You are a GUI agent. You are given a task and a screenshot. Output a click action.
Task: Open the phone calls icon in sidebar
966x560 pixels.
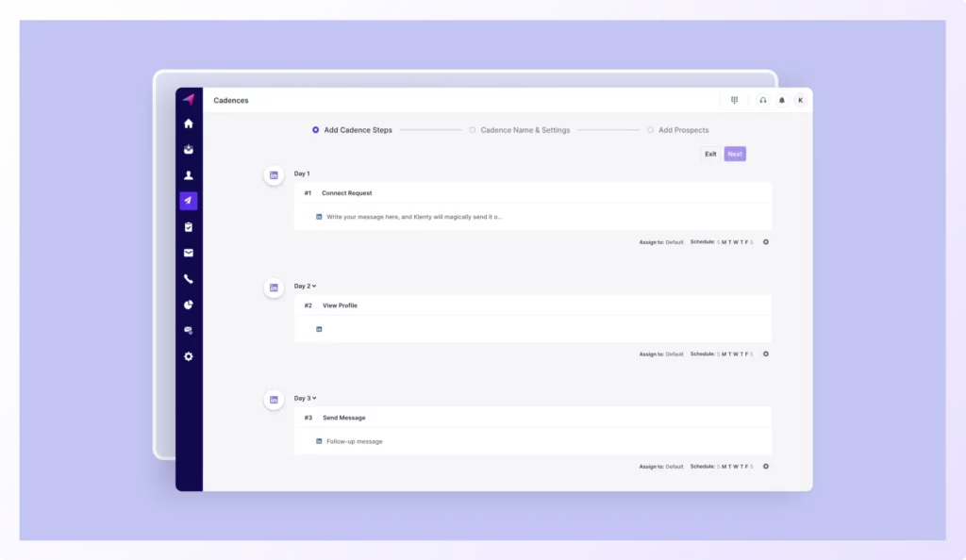tap(189, 279)
